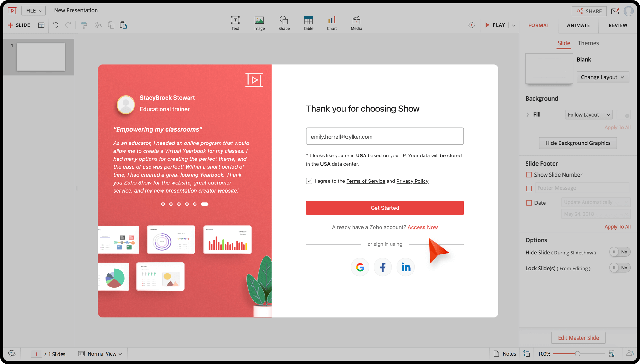Toggle the Hide Slide switch
This screenshot has width=640, height=364.
tap(620, 252)
